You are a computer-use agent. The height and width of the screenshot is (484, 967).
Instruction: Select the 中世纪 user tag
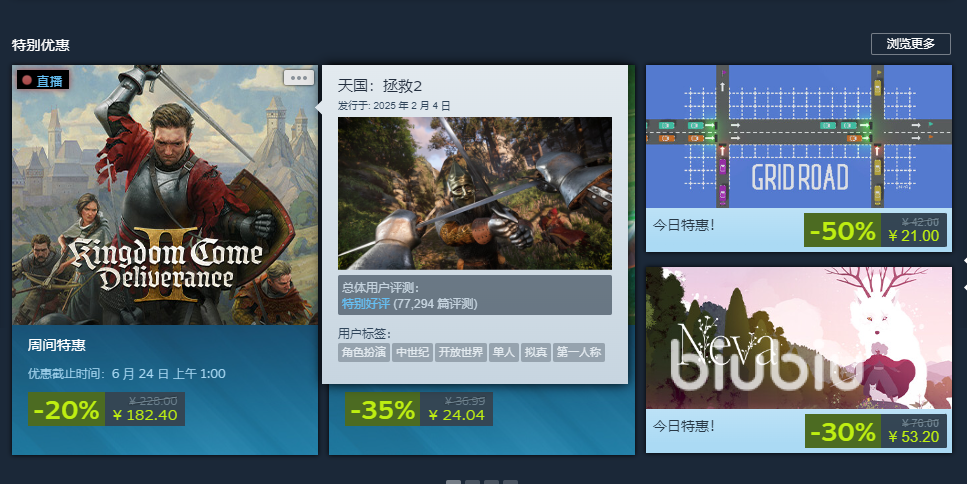pyautogui.click(x=412, y=352)
